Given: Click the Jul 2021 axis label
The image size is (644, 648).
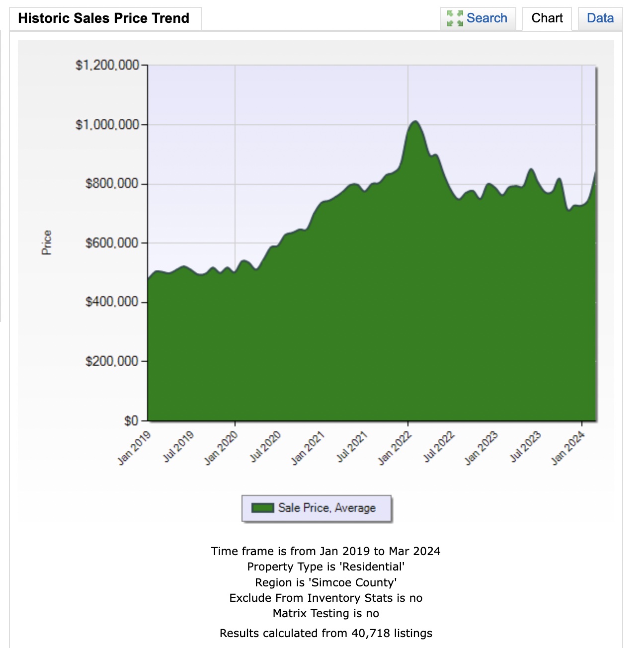Looking at the screenshot, I should (x=352, y=447).
